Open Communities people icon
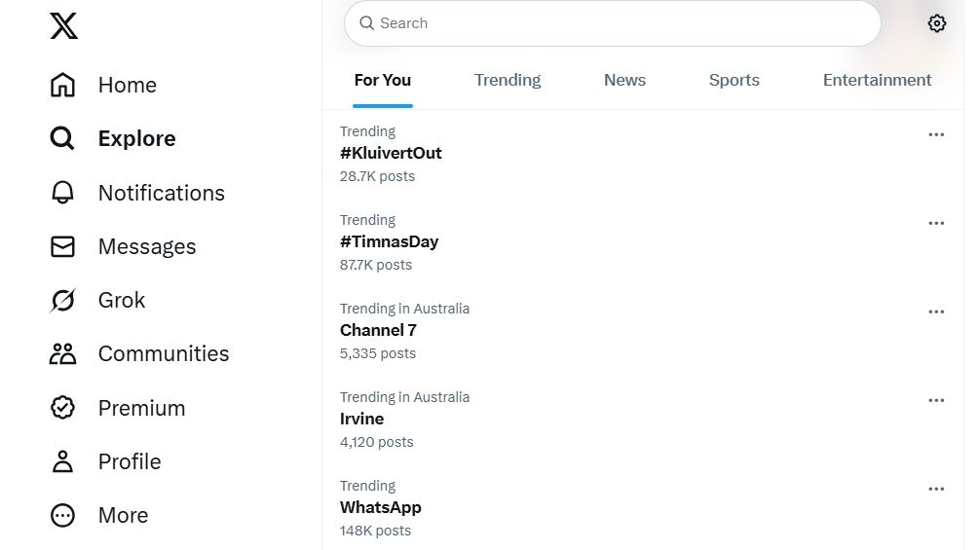The width and height of the screenshot is (980, 550). point(62,354)
